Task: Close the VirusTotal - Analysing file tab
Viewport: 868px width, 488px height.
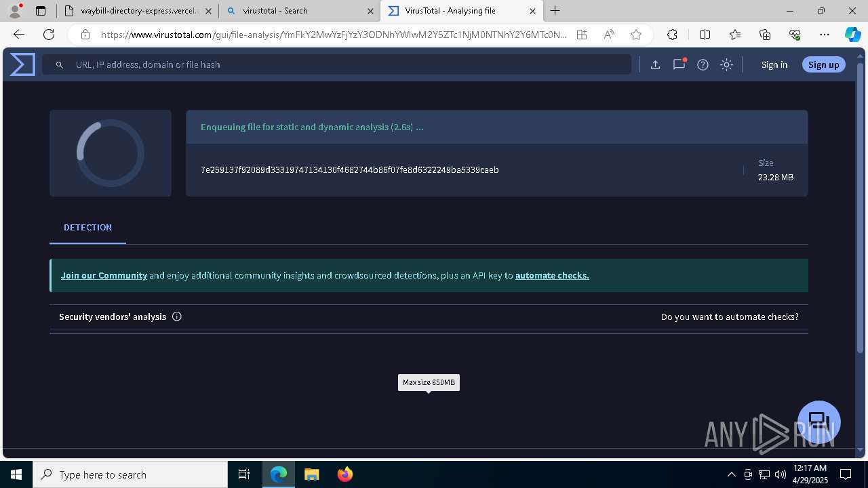Action: [532, 11]
